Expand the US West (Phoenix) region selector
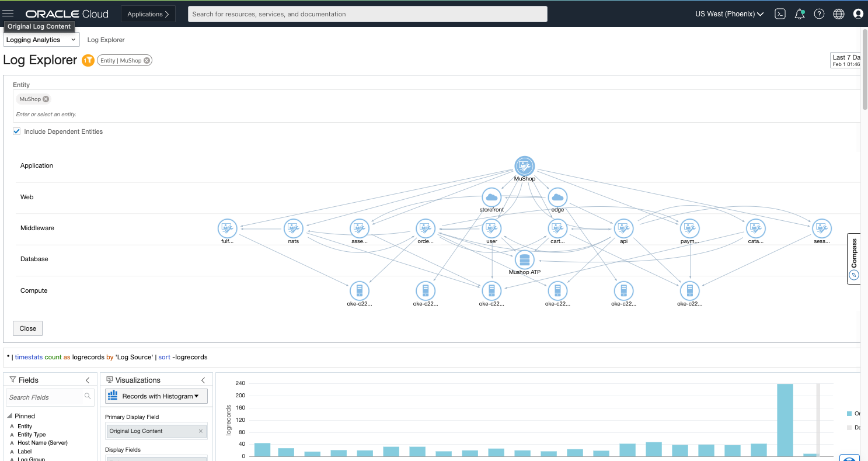Viewport: 868px width, 461px height. pyautogui.click(x=730, y=14)
